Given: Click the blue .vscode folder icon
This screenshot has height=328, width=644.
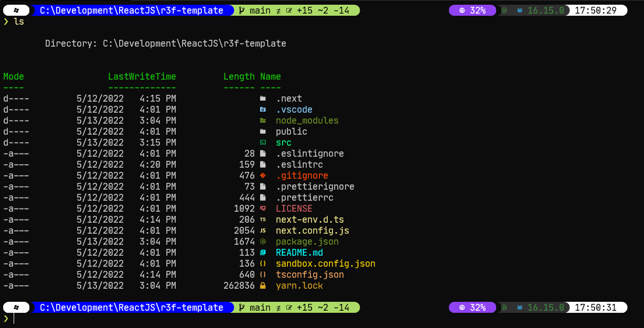Looking at the screenshot, I should click(263, 110).
